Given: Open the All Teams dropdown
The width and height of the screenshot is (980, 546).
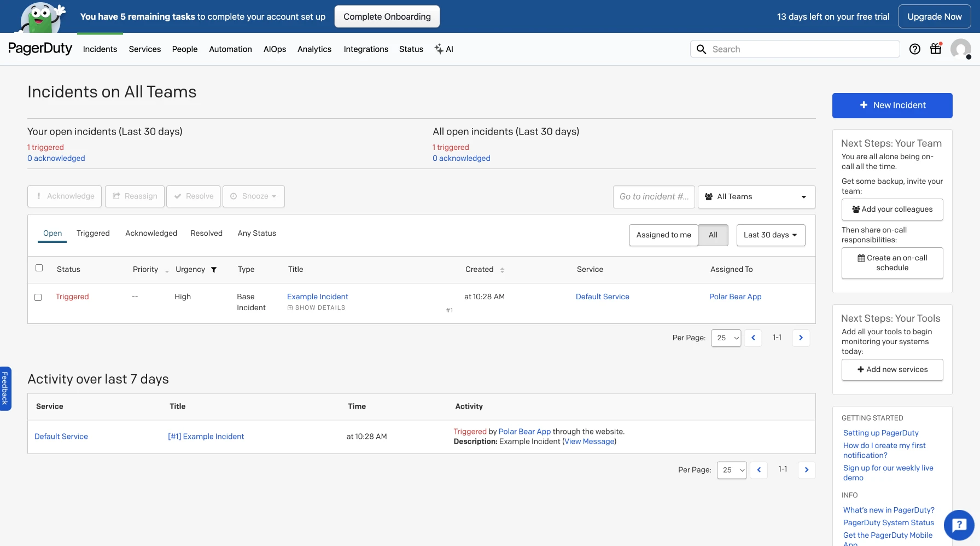Looking at the screenshot, I should (756, 197).
